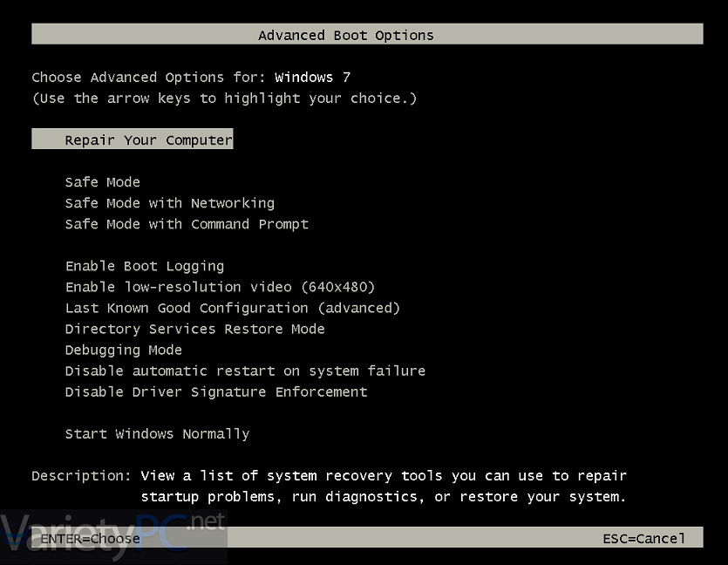Screen dimensions: 728x565
Task: Select Enable Boot Logging
Action: (x=145, y=266)
